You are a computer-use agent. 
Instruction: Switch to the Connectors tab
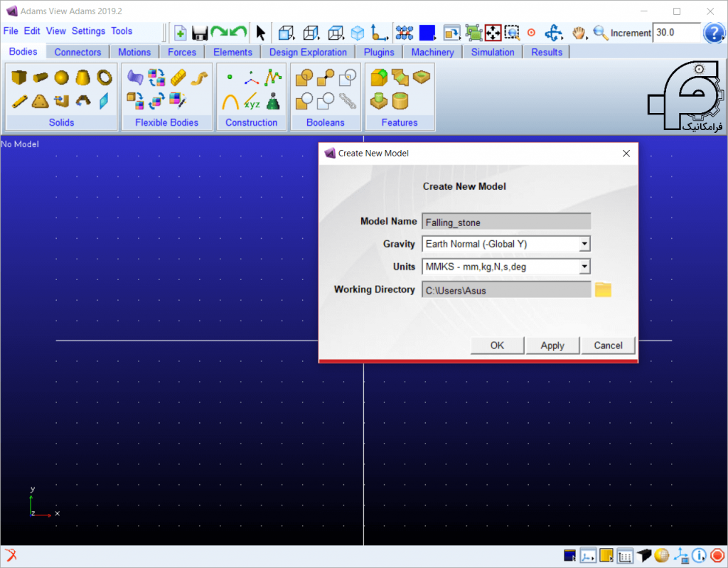click(x=77, y=52)
